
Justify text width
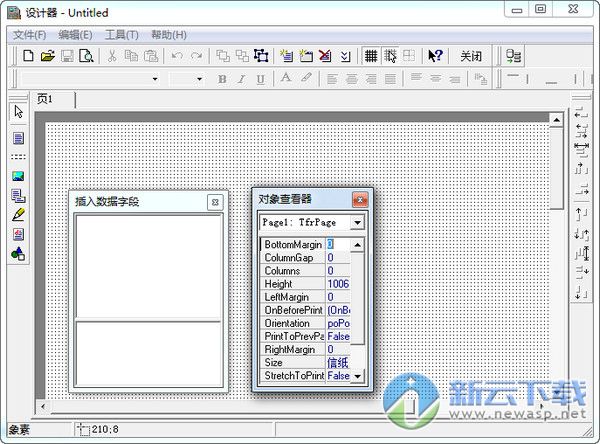click(390, 79)
